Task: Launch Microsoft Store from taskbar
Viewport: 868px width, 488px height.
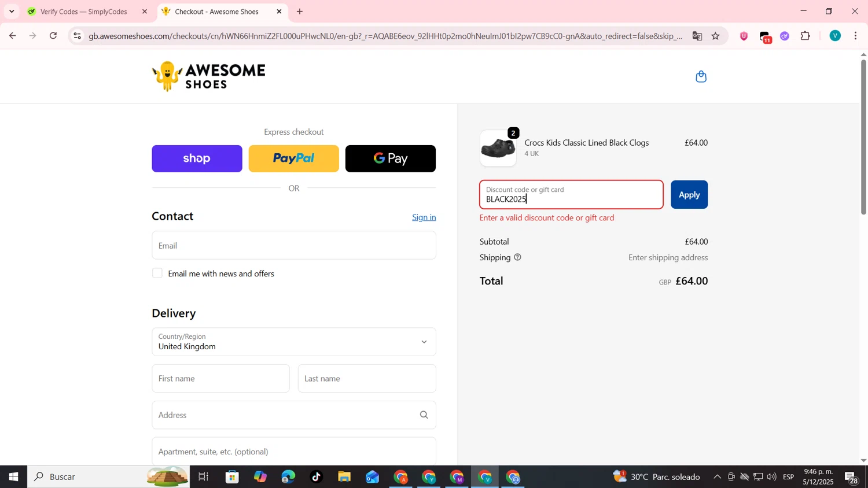Action: [x=233, y=477]
